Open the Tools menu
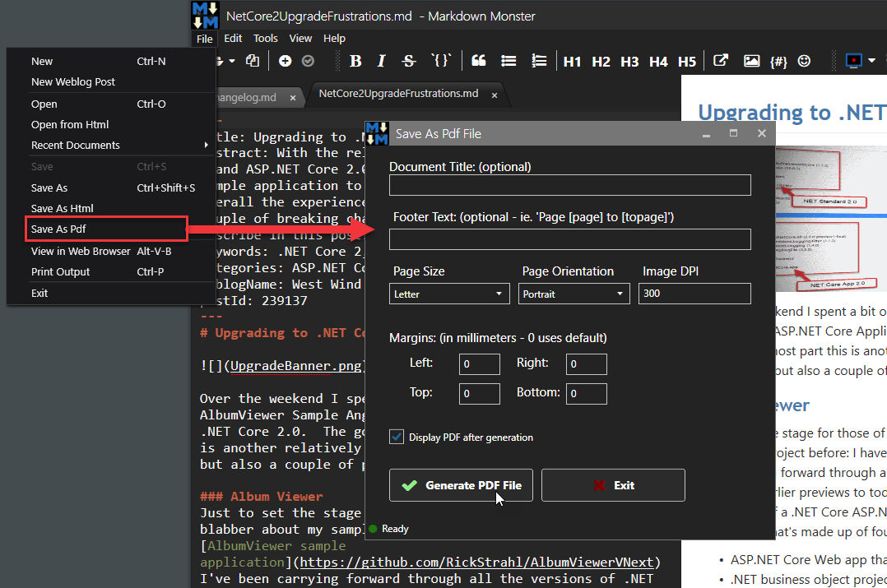Image resolution: width=887 pixels, height=588 pixels. click(x=265, y=39)
